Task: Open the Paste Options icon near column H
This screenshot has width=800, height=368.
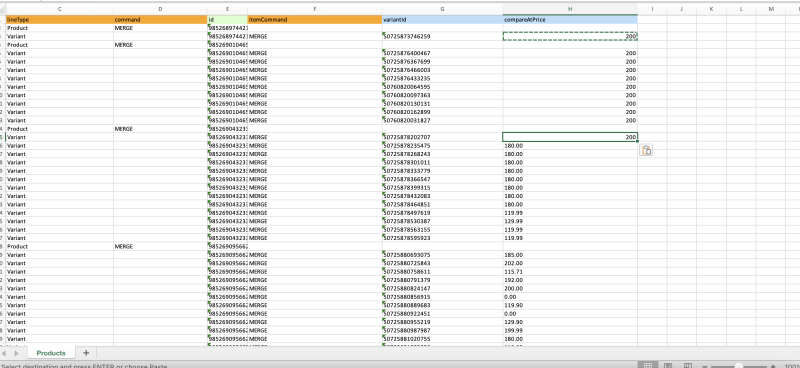Action: point(646,150)
